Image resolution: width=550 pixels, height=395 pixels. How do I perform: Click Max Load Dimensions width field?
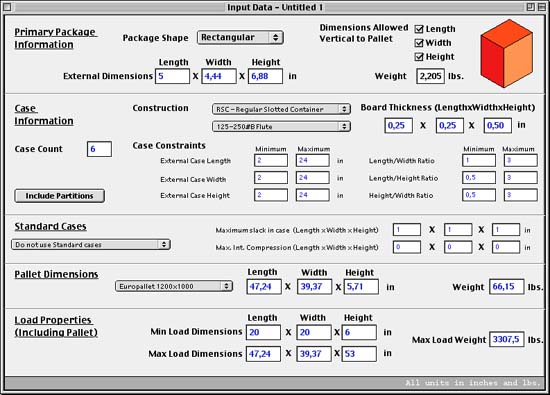point(314,354)
